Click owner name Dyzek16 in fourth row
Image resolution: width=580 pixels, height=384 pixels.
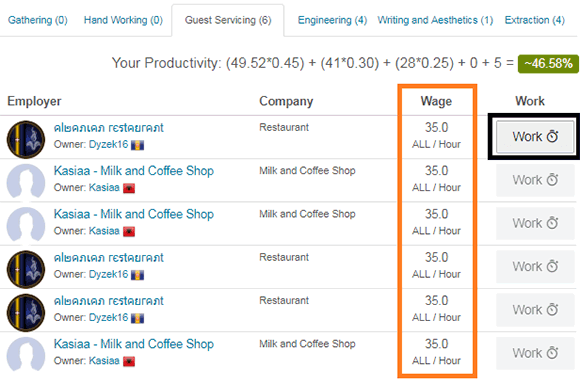click(109, 274)
